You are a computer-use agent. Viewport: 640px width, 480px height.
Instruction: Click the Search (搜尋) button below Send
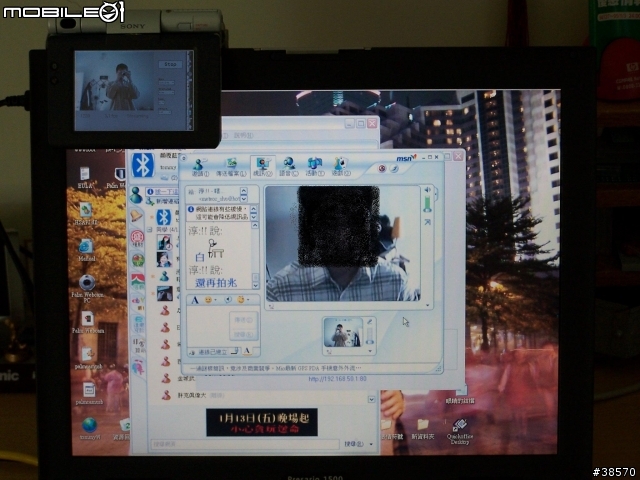pyautogui.click(x=243, y=335)
